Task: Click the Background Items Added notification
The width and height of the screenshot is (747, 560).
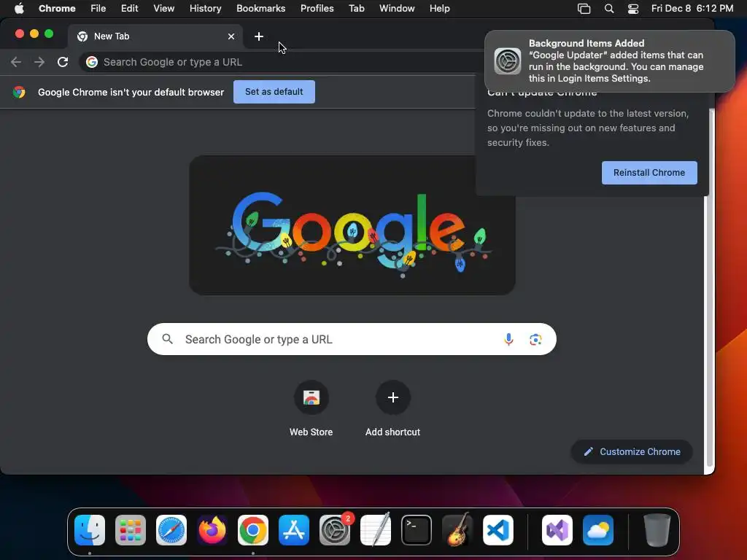Action: click(610, 61)
